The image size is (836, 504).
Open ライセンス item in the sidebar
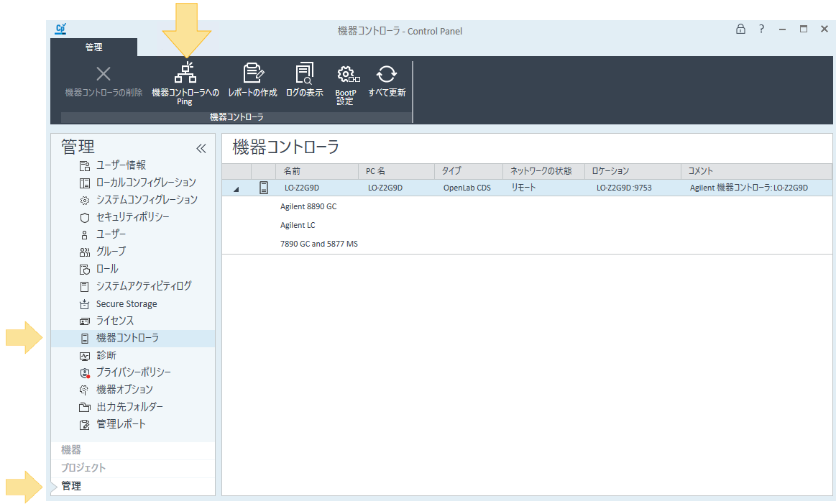[115, 321]
